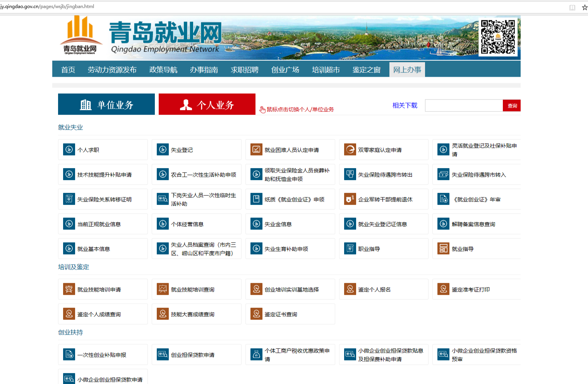Click the icon beside 个人求职

(69, 150)
